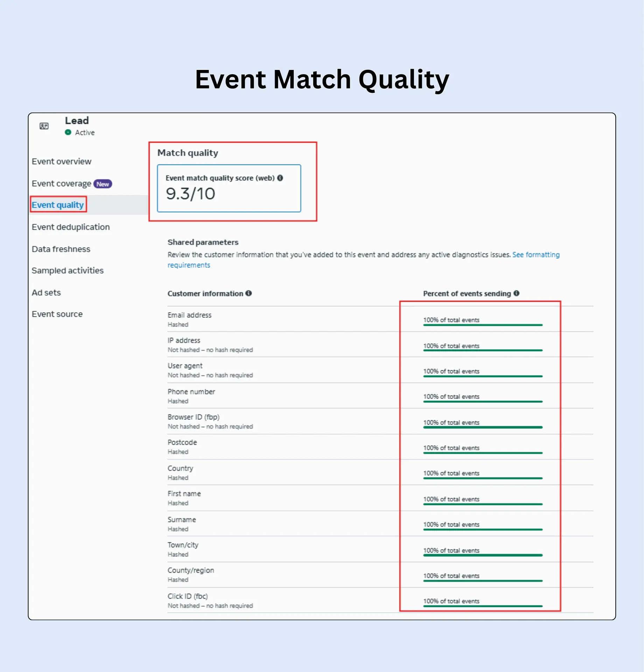Click the New badge on Event coverage
Viewport: 644px width, 672px height.
103,184
